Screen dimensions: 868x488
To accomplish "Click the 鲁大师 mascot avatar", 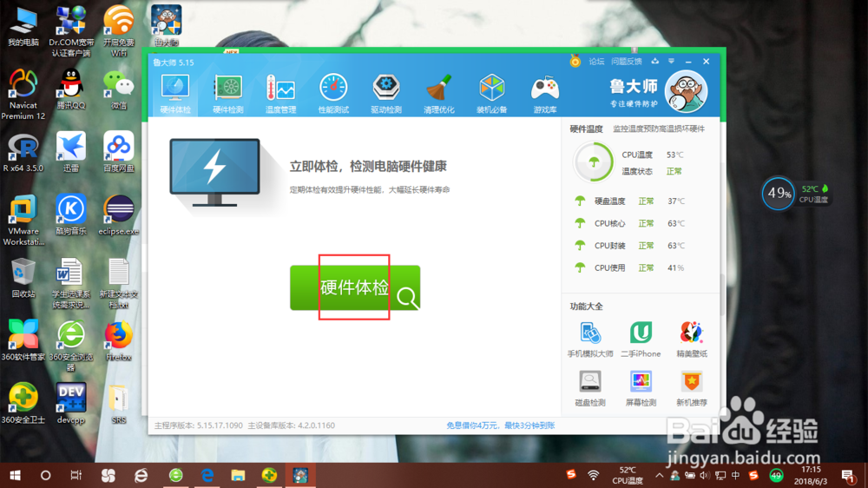I will click(686, 92).
